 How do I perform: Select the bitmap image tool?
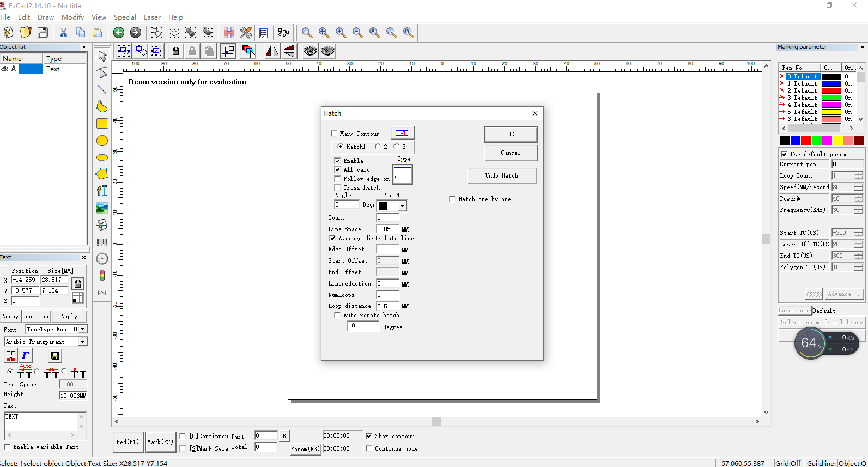(102, 208)
